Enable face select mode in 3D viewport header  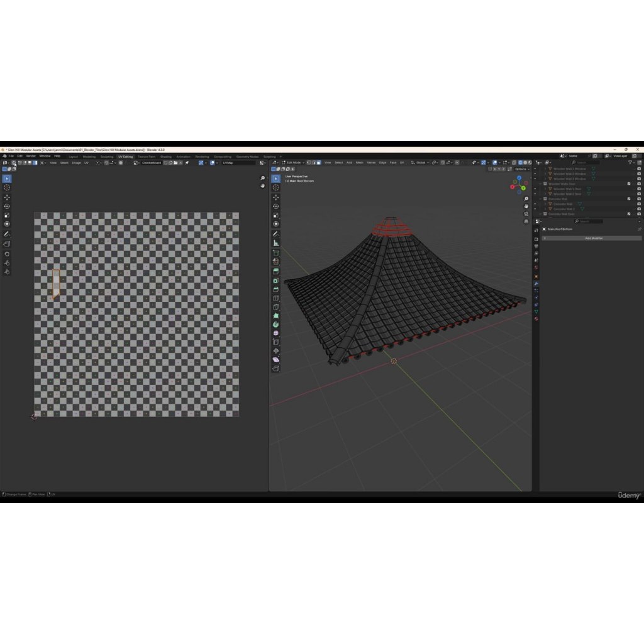click(319, 163)
